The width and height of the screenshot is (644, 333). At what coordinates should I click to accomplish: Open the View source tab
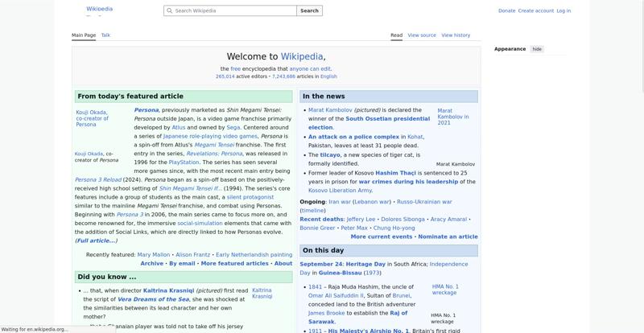click(x=422, y=35)
